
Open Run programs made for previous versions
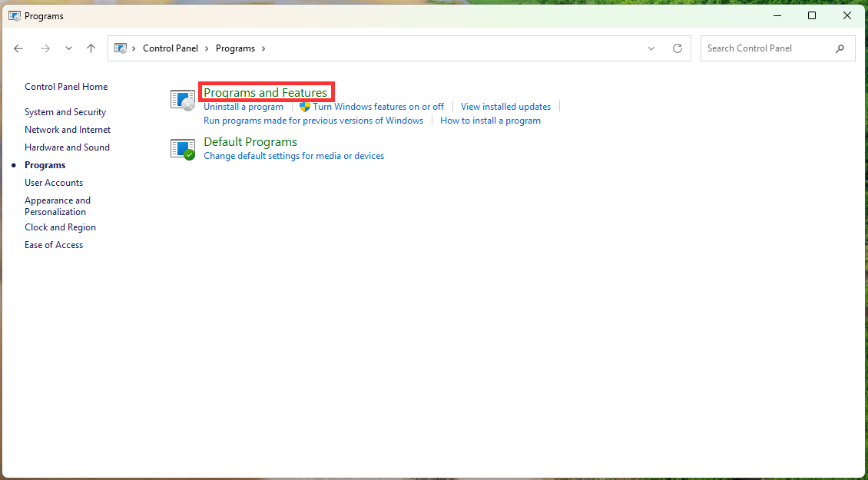(313, 121)
